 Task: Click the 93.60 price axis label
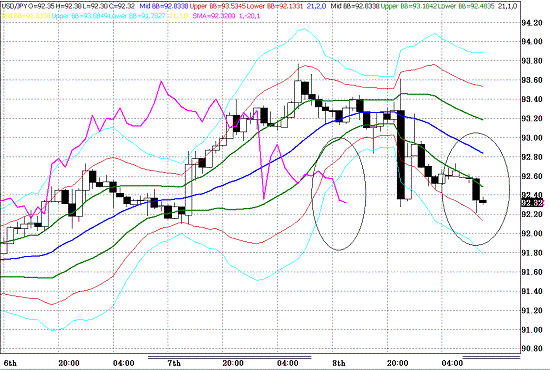click(x=532, y=80)
